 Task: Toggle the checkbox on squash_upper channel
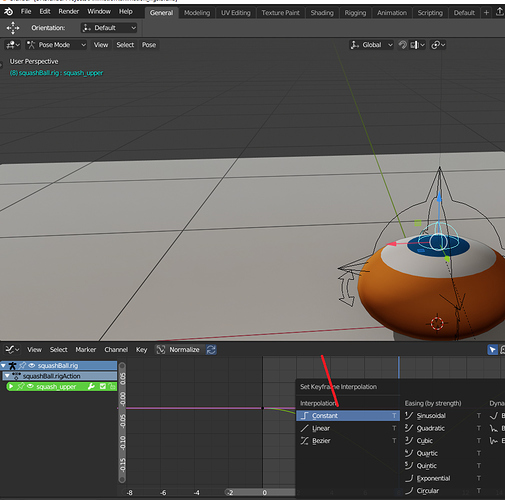(x=103, y=387)
